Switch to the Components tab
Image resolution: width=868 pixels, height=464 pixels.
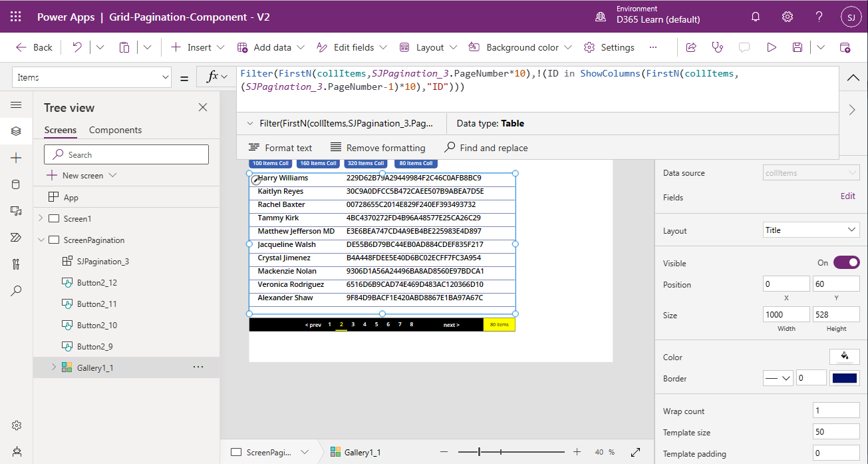pyautogui.click(x=115, y=130)
